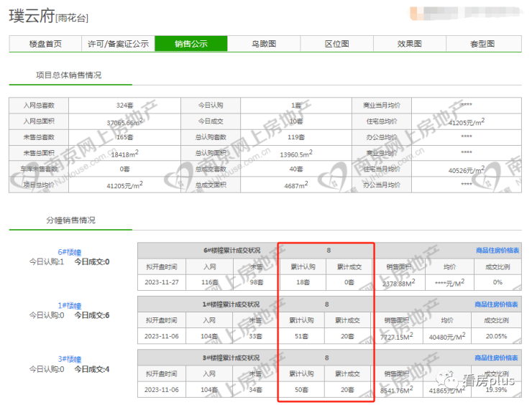Click the 37065.66m² total area value
Screen dimensions: 532x405
click(x=124, y=121)
